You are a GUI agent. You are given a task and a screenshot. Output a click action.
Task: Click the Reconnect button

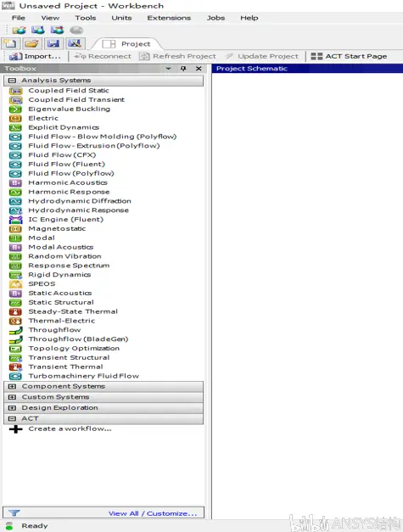click(103, 56)
